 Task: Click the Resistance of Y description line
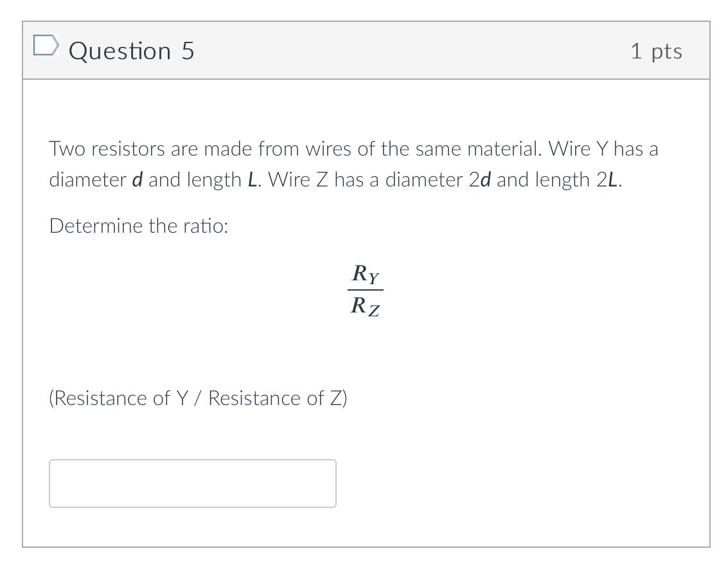click(x=198, y=398)
